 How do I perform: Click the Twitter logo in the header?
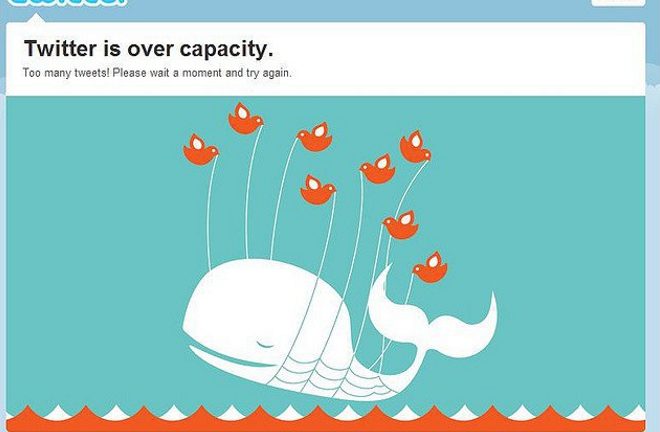[x=67, y=2]
